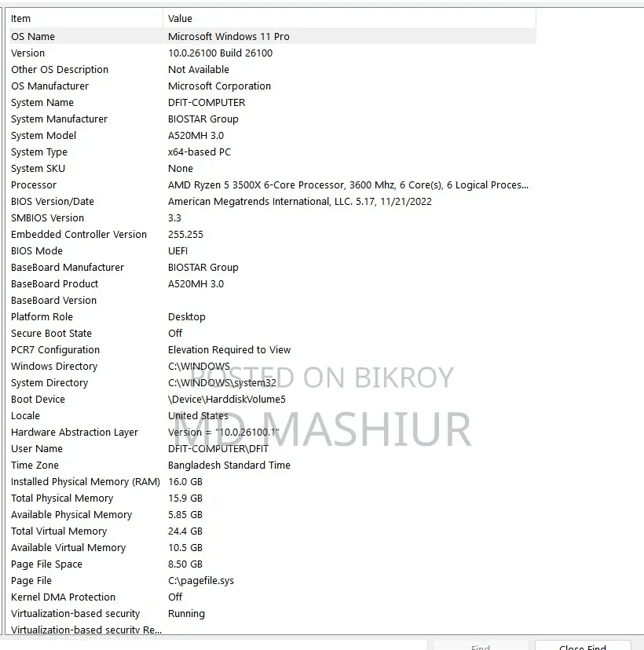
Task: Click the value UEFI
Action: coord(178,251)
